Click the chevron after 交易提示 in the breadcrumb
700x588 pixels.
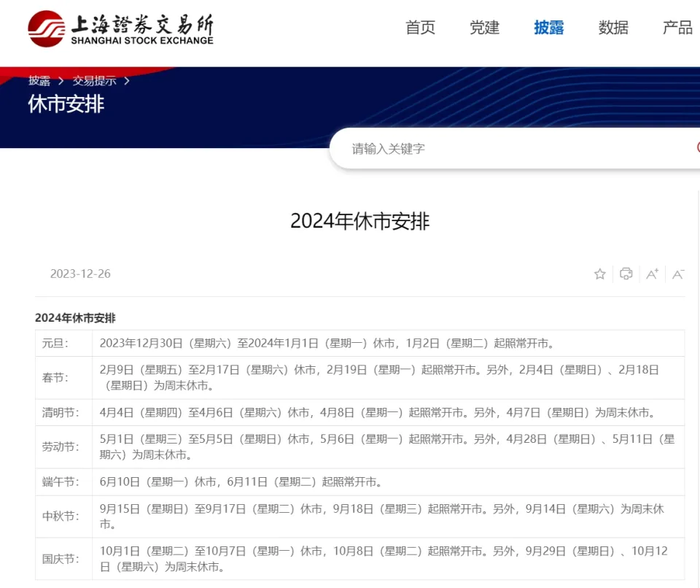click(x=127, y=81)
